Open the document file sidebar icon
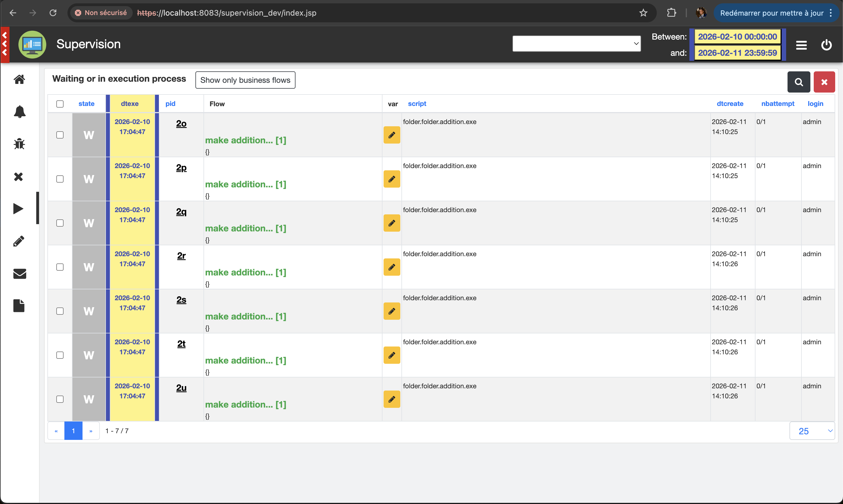The height and width of the screenshot is (504, 843). (x=19, y=306)
